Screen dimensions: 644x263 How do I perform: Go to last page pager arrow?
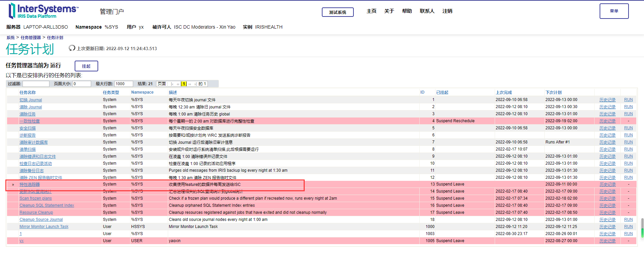[195, 84]
